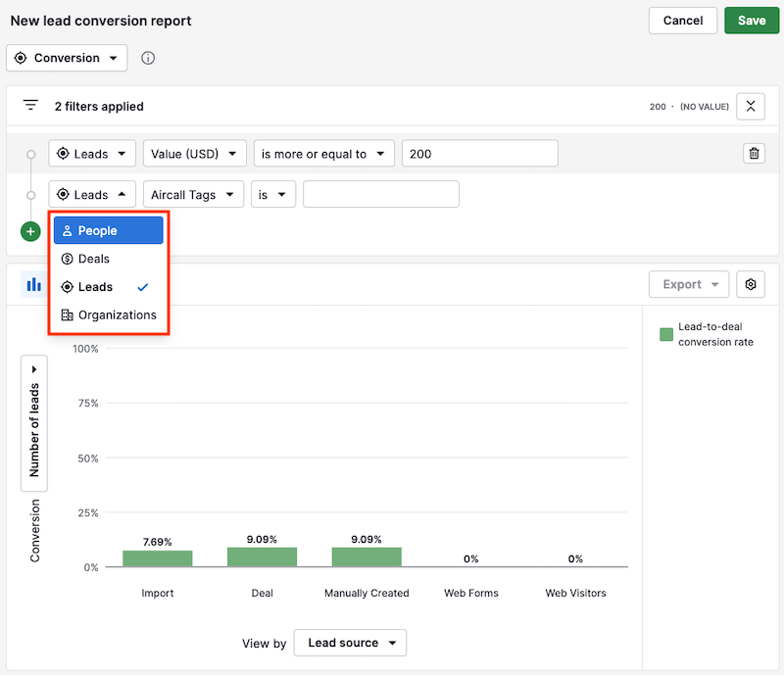Add a filter with green plus icon

[30, 231]
